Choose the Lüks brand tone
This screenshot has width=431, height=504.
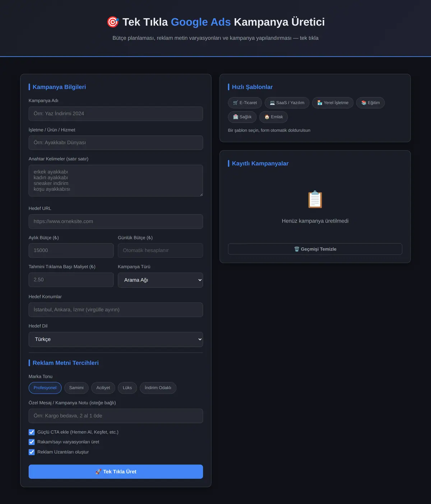(x=127, y=388)
